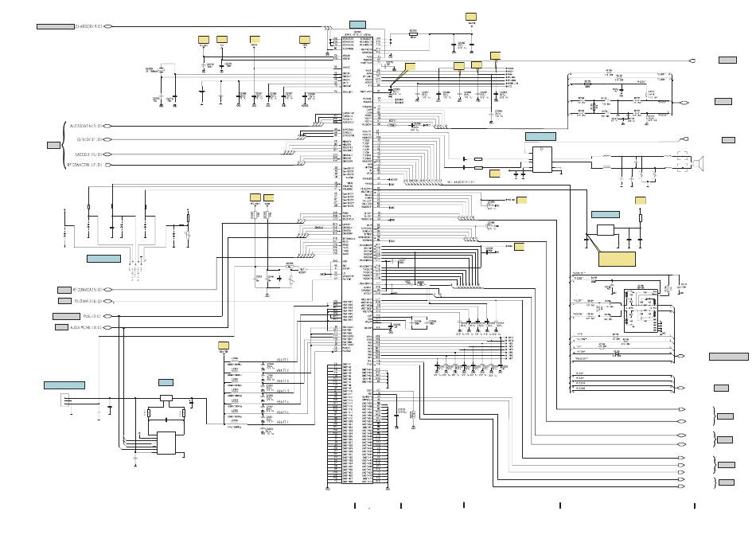Select the off-page port of PURL(3:0)
The width and height of the screenshot is (756, 535).
[107, 317]
